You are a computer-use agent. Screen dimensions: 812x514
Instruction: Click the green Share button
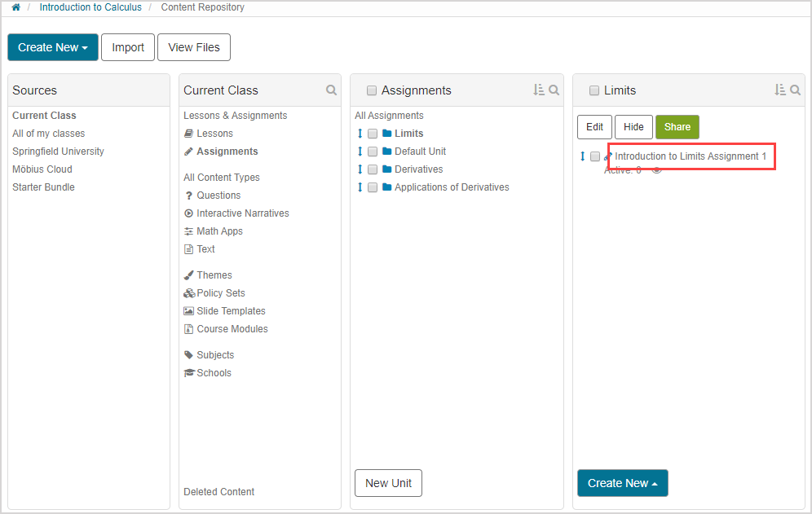click(x=677, y=127)
